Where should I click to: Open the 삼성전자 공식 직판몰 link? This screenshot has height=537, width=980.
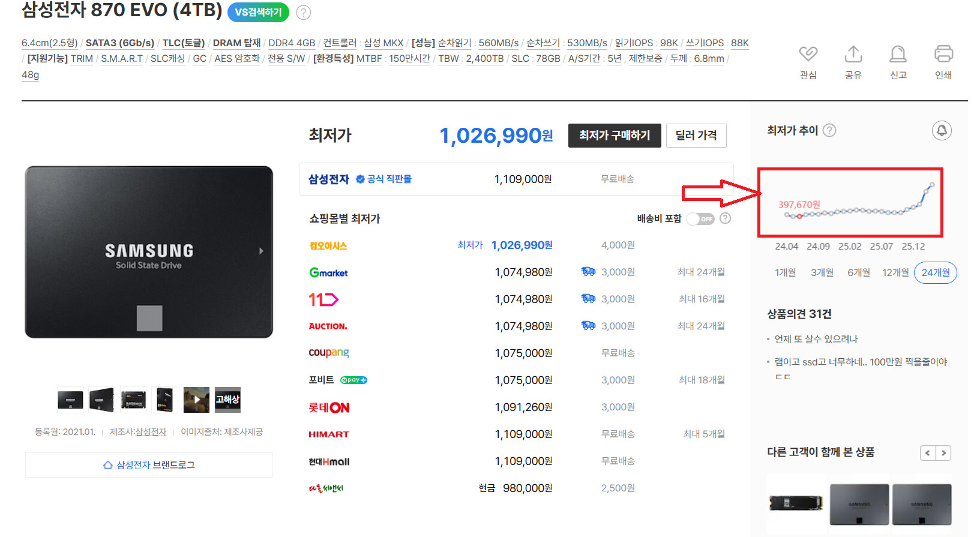[360, 179]
